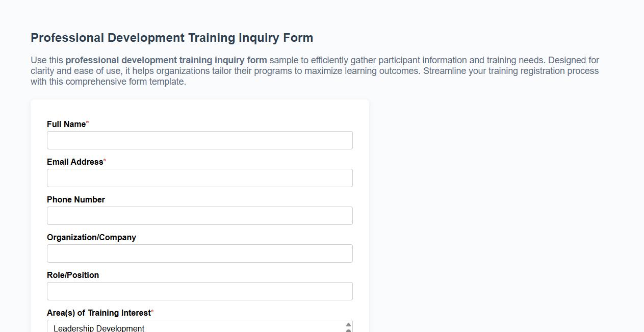Viewport: 644px width, 332px height.
Task: Click the red asterisk beside Full Name
Action: 87,122
